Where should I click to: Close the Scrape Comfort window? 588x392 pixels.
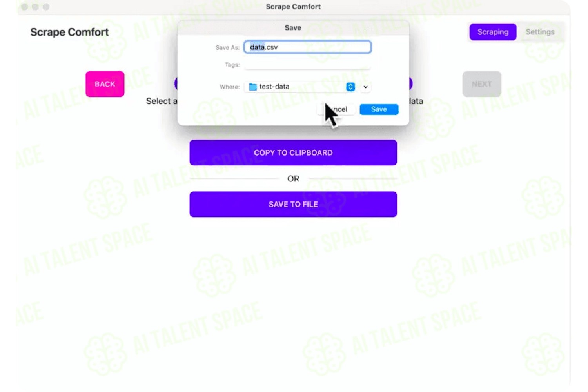tap(25, 7)
